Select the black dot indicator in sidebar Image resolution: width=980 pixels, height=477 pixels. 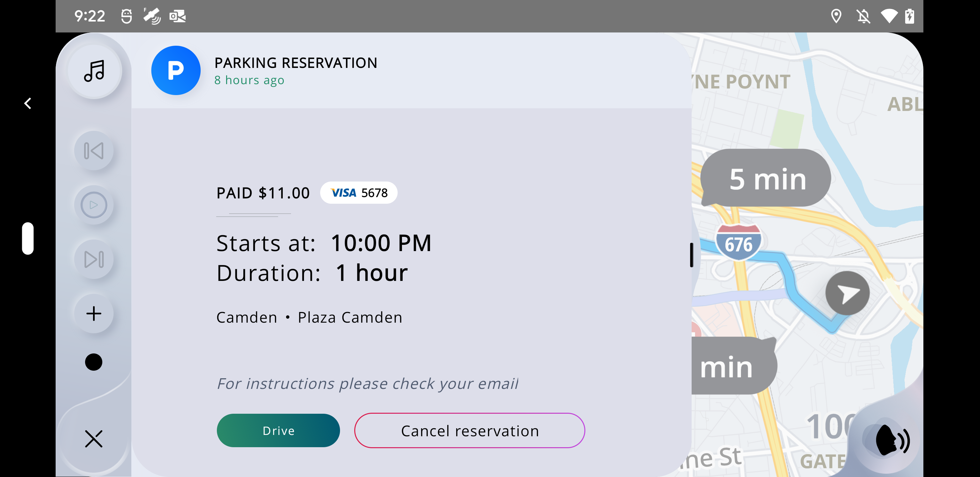[94, 362]
